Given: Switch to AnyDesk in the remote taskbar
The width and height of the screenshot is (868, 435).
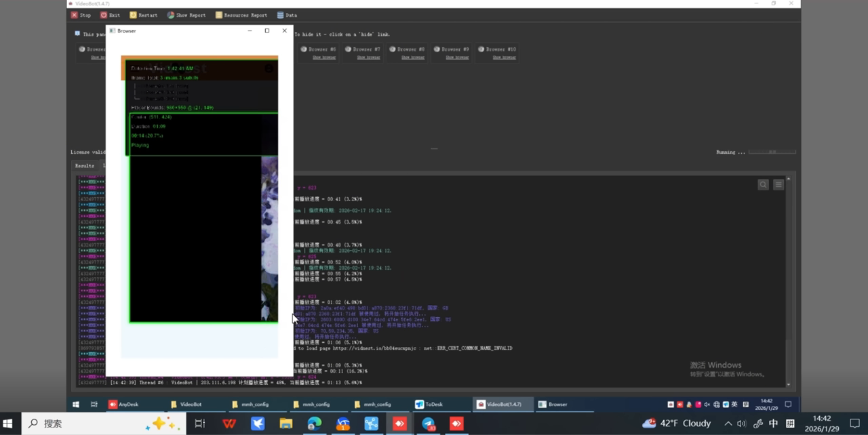Looking at the screenshot, I should point(123,405).
